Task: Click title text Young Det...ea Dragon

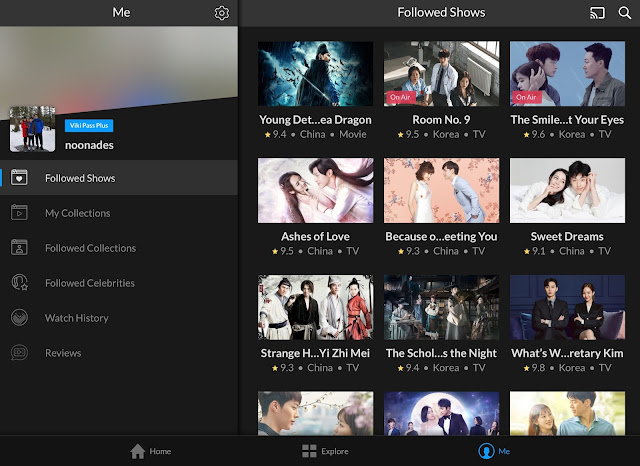Action: [x=315, y=120]
